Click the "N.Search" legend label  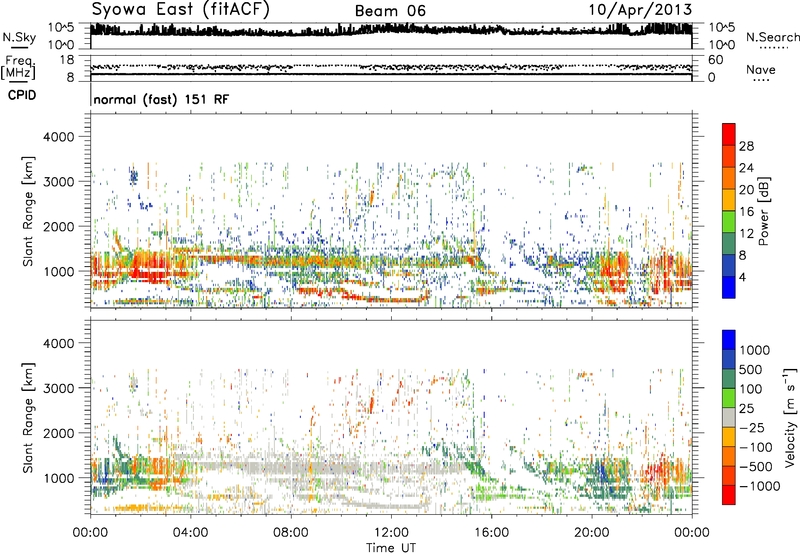pyautogui.click(x=772, y=37)
